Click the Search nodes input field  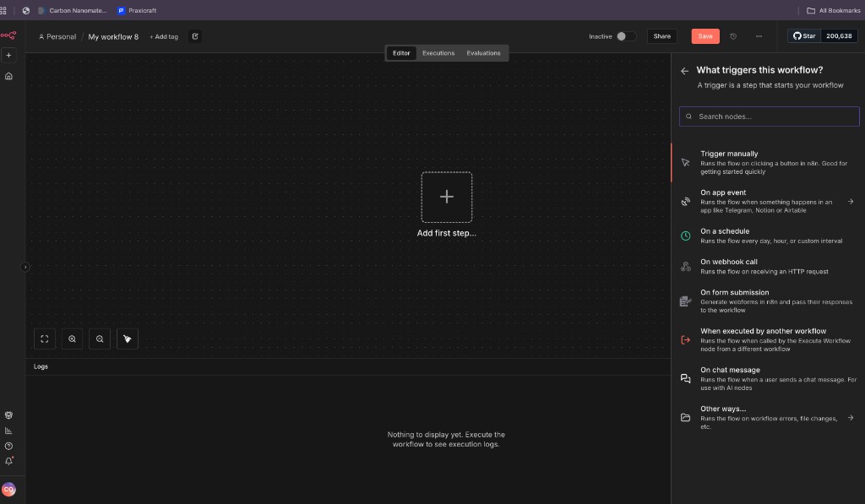click(769, 117)
